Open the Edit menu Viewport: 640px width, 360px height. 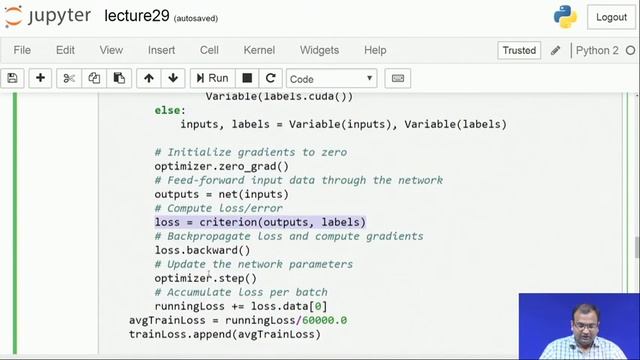click(65, 50)
